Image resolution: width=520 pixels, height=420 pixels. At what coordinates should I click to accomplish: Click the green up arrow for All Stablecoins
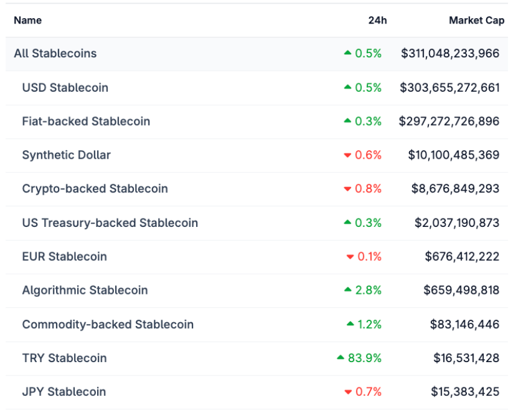click(x=347, y=53)
